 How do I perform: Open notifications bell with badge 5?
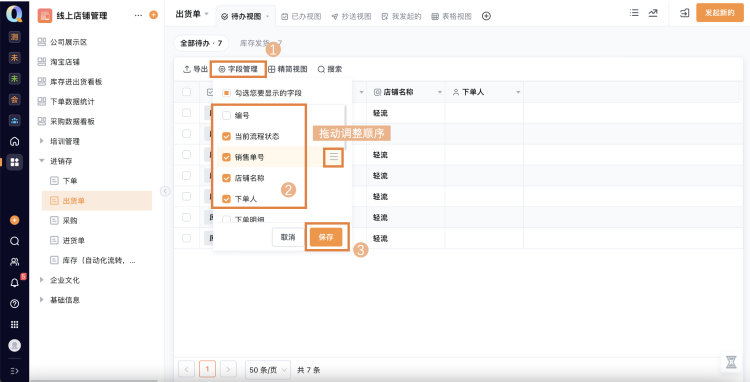(15, 283)
